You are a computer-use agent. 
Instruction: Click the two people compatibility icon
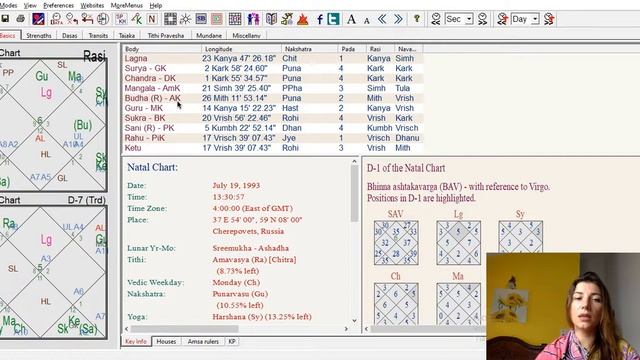point(253,19)
